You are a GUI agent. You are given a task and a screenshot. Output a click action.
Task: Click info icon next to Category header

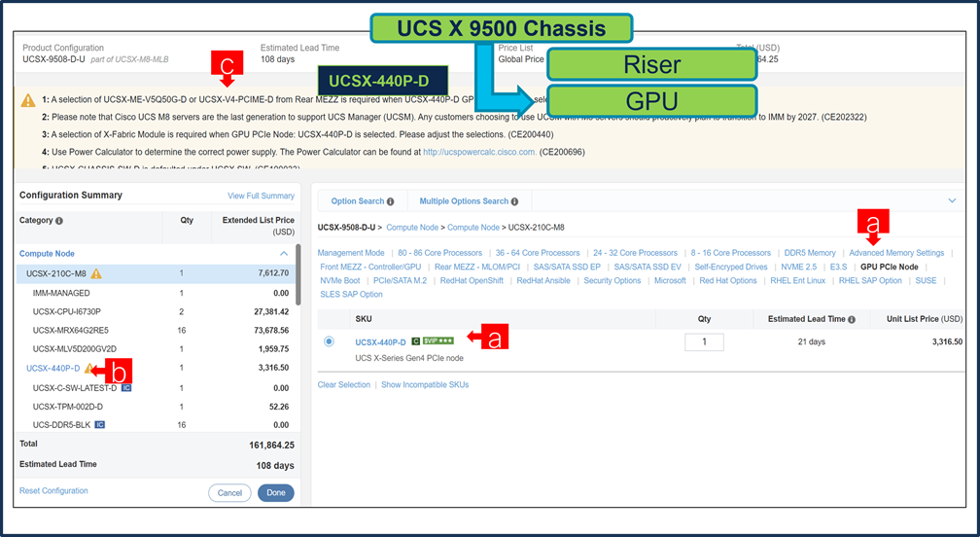(59, 221)
